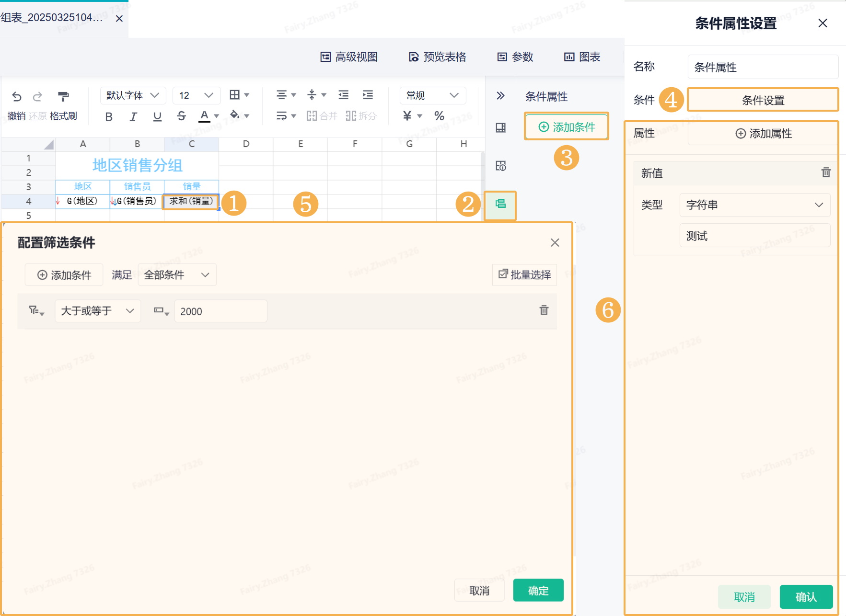Viewport: 846px width, 616px height.
Task: Open the 常规 number format dropdown
Action: click(433, 95)
